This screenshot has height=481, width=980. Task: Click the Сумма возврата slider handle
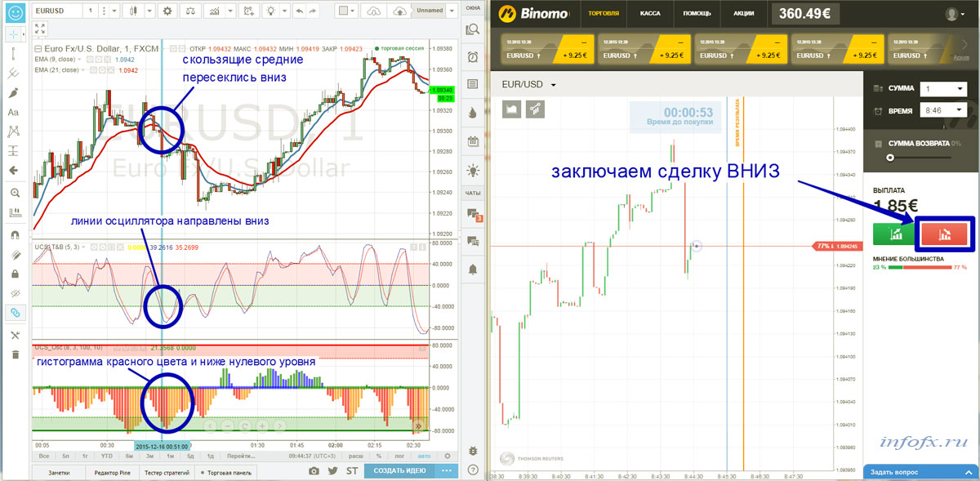pos(889,158)
